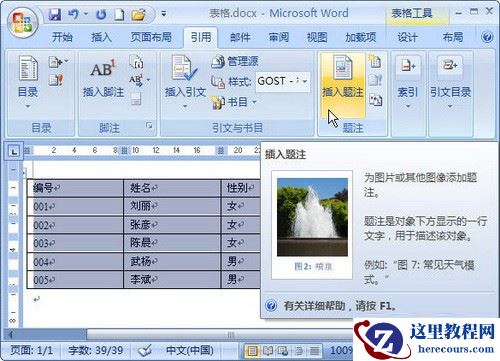The height and width of the screenshot is (361, 500).
Task: Click table header cell 编号
Action: 75,188
